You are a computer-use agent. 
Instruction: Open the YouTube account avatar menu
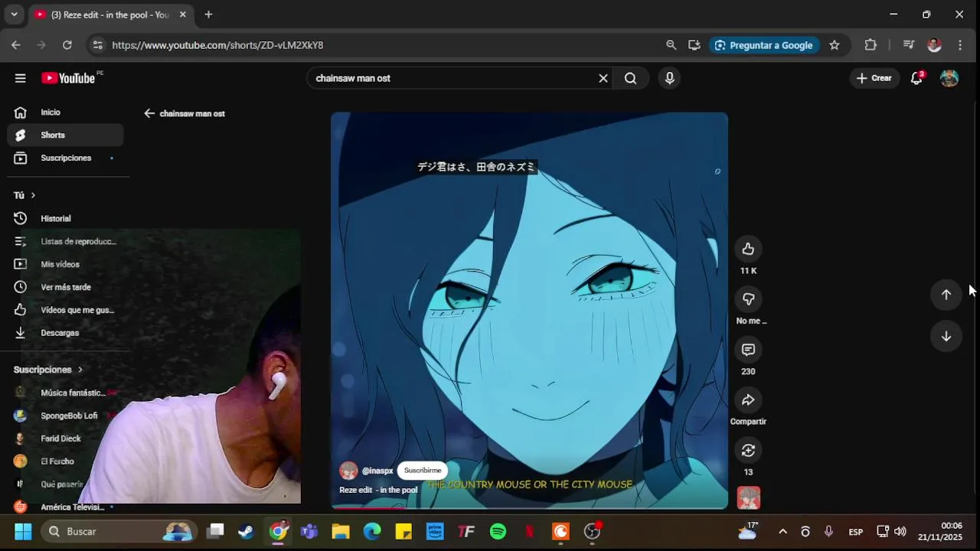[949, 78]
